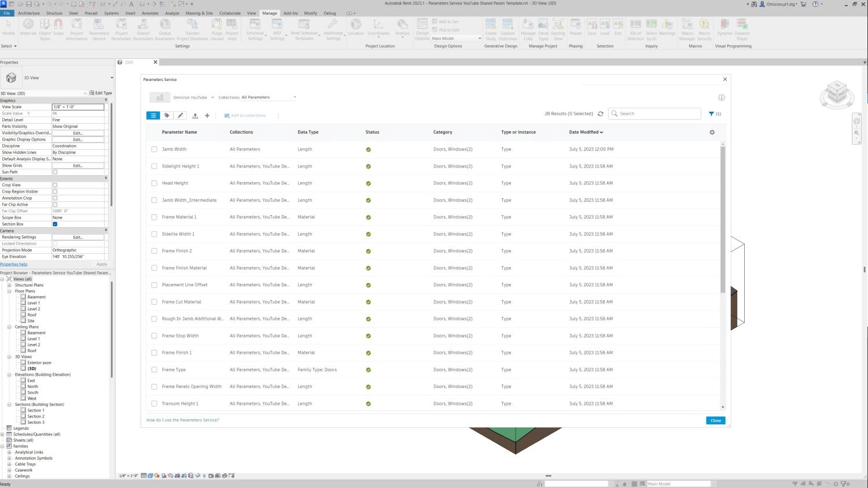Click the tag labels icon in dialog toolbar
868x488 pixels.
[x=167, y=116]
